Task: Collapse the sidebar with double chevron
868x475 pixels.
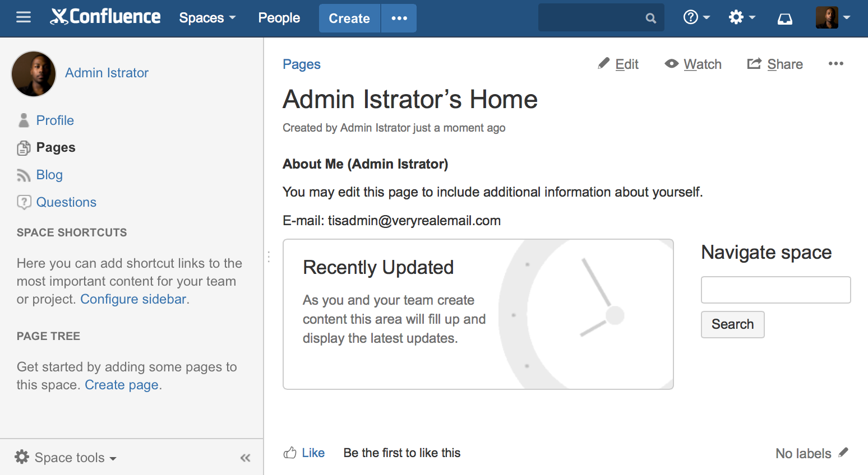Action: coord(245,458)
